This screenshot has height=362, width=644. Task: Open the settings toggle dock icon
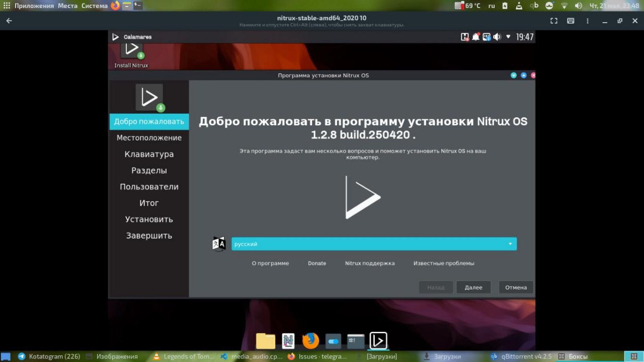(333, 341)
